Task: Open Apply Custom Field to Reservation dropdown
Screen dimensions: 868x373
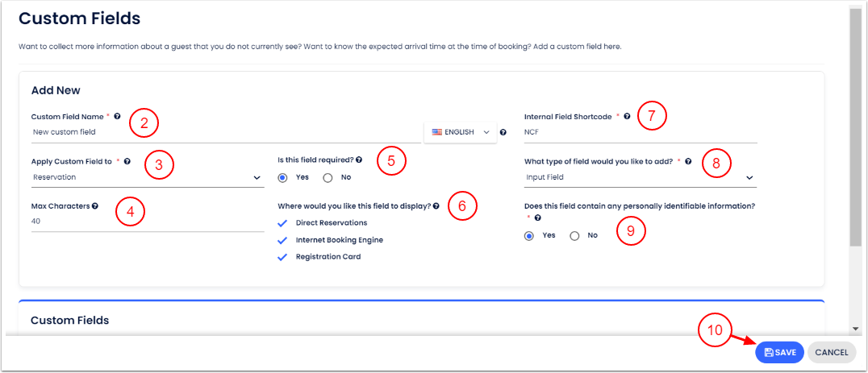Action: (148, 178)
